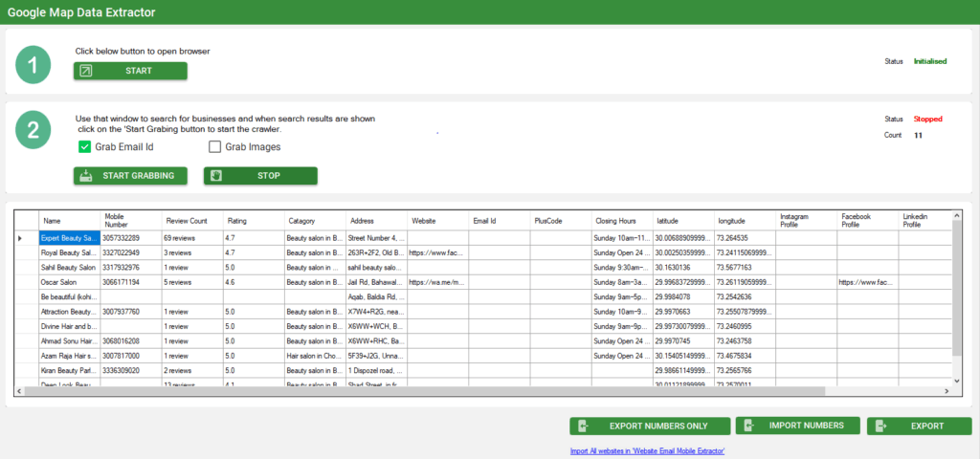Click mobile number 3327022949 cell
Image resolution: width=980 pixels, height=459 pixels.
point(131,252)
